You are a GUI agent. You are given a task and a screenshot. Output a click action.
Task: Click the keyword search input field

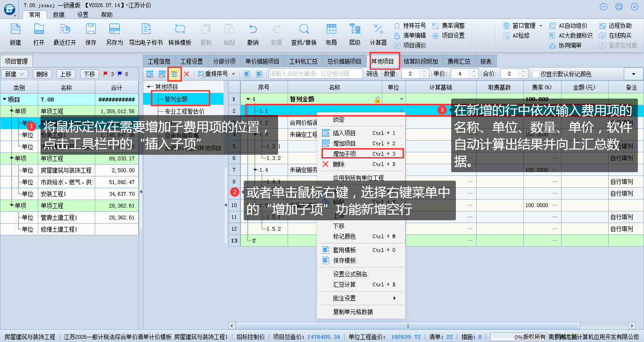(315, 74)
